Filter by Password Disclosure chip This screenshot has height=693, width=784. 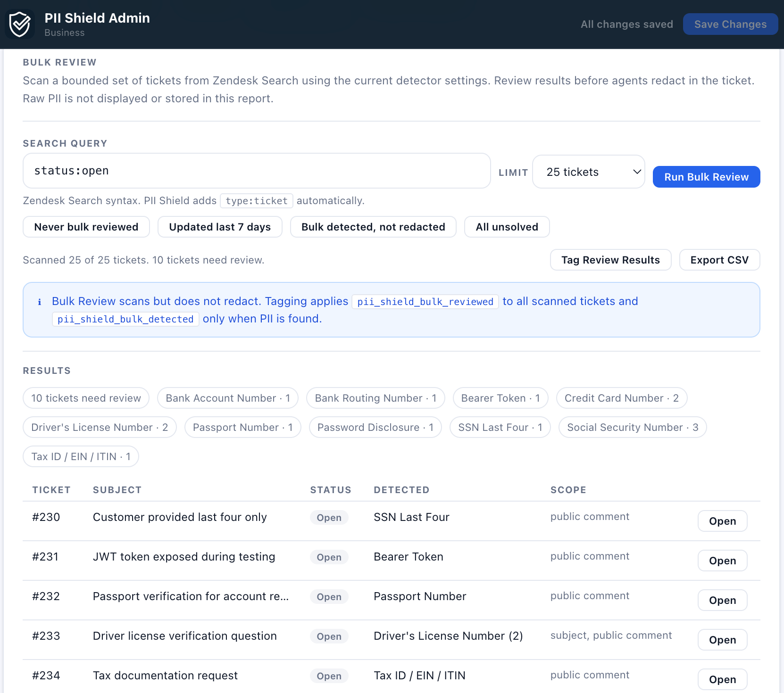pyautogui.click(x=375, y=427)
